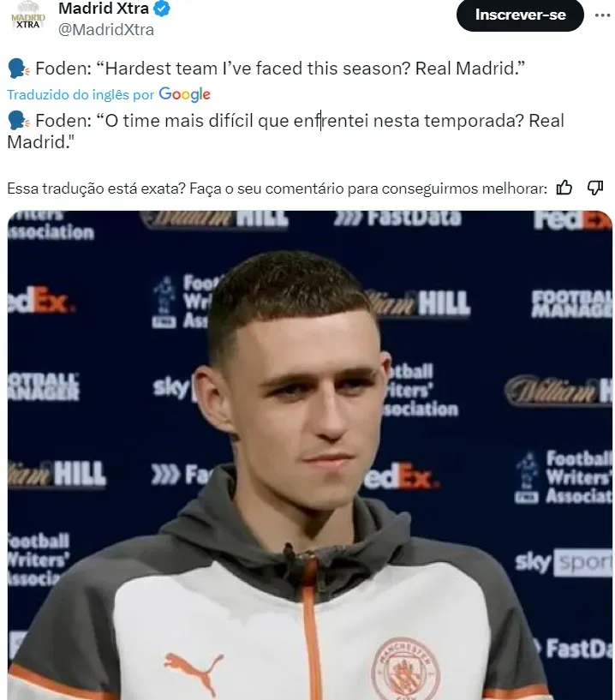
Task: Open the @MadridXtra handle link
Action: pos(106,29)
